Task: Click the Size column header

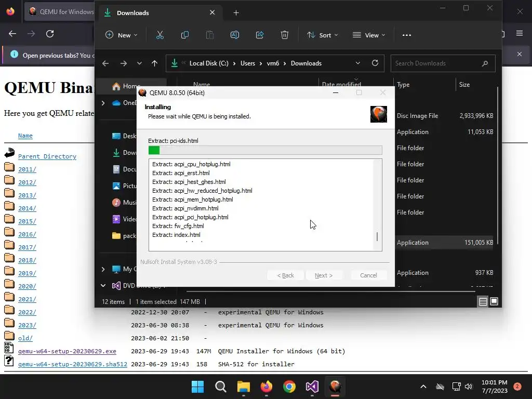Action: coord(464,85)
